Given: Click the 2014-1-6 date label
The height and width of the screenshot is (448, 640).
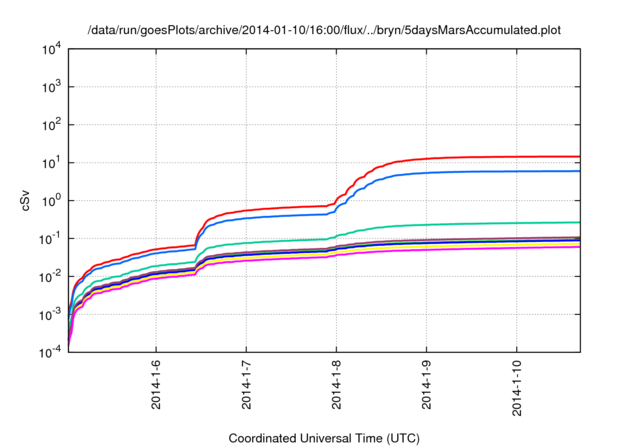Looking at the screenshot, I should 156,384.
